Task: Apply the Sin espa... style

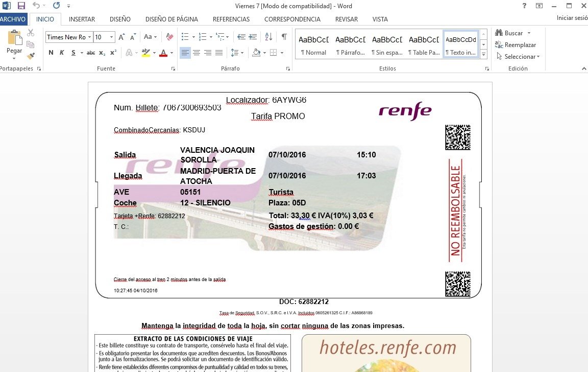Action: [x=387, y=45]
